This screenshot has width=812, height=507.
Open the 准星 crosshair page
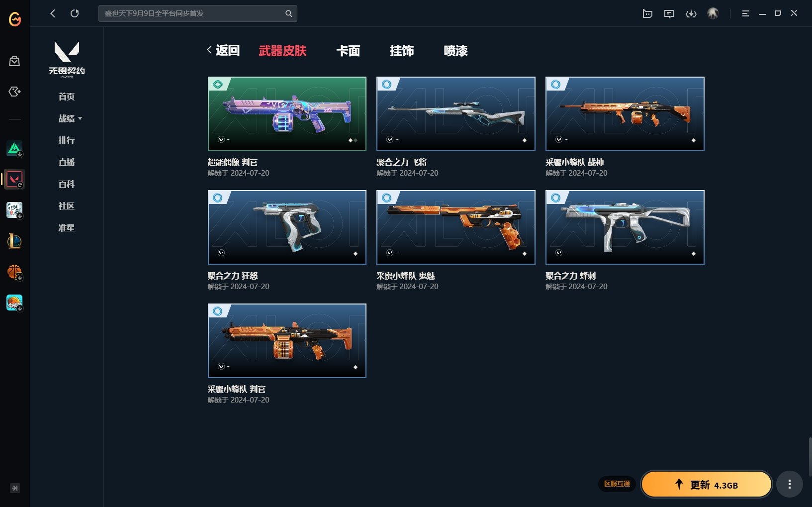coord(67,228)
